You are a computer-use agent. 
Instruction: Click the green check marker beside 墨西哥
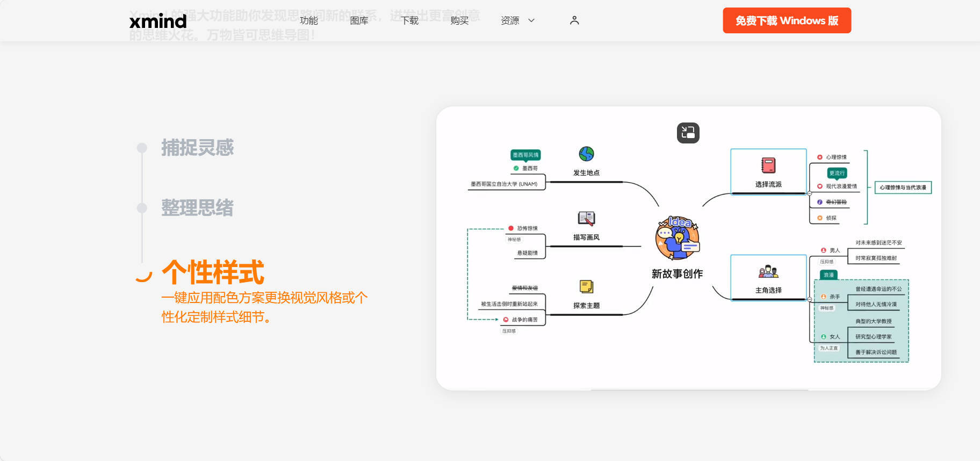[x=516, y=168]
